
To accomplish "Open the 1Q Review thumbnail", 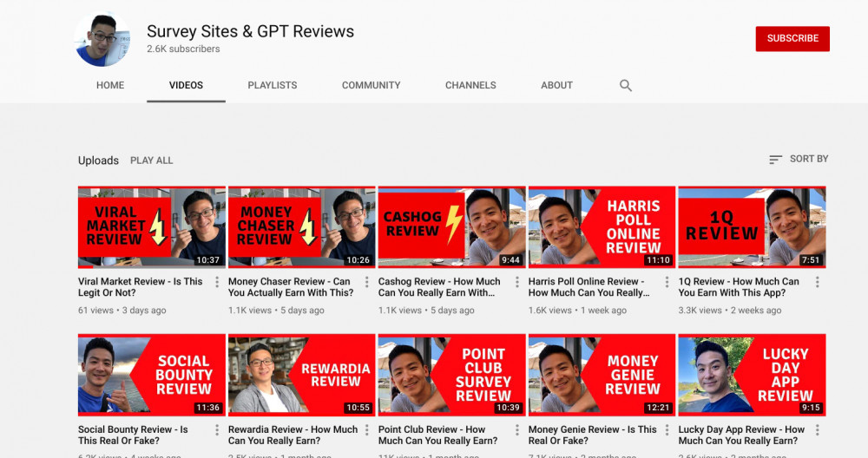I will pos(752,227).
